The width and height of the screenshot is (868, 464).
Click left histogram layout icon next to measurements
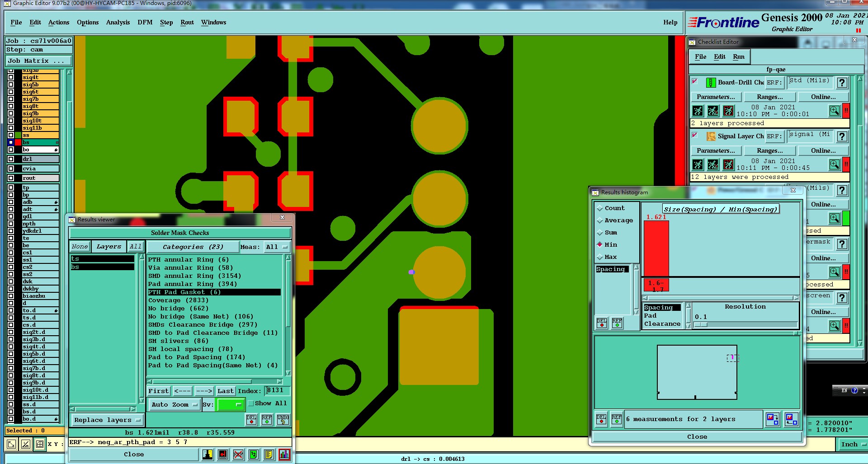point(773,419)
